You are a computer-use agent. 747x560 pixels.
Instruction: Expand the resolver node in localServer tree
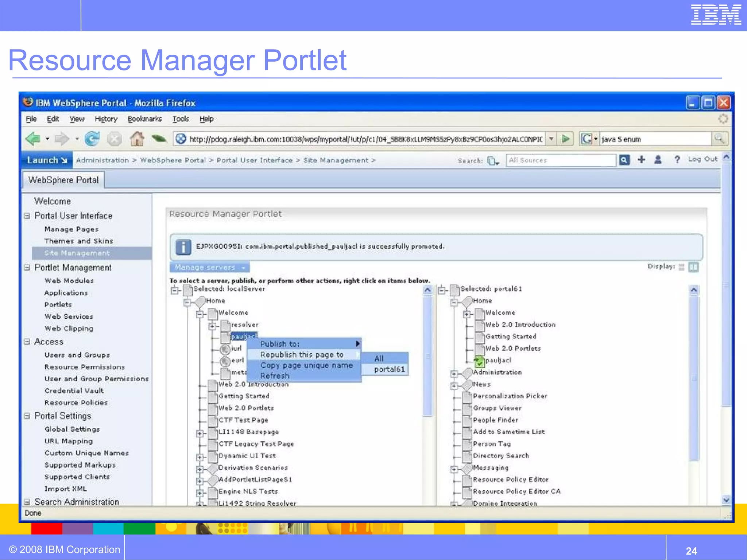[212, 326]
